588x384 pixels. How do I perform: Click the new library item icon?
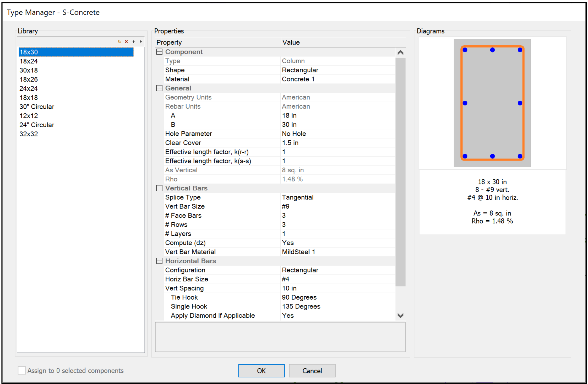[119, 41]
